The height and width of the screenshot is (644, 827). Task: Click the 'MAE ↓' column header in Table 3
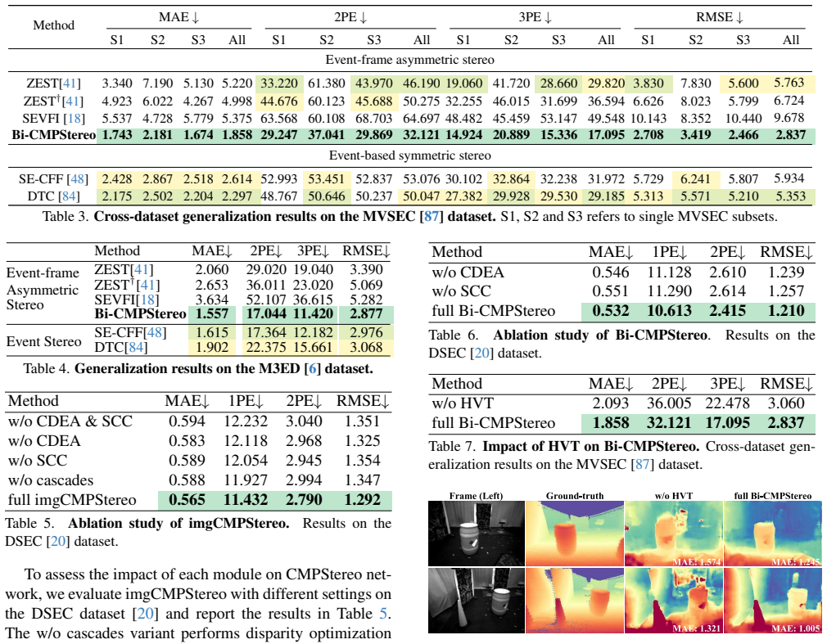[x=179, y=17]
